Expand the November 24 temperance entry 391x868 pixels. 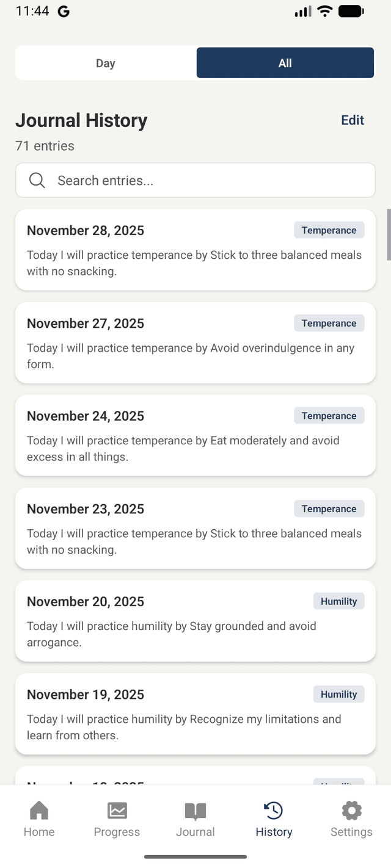coord(195,435)
